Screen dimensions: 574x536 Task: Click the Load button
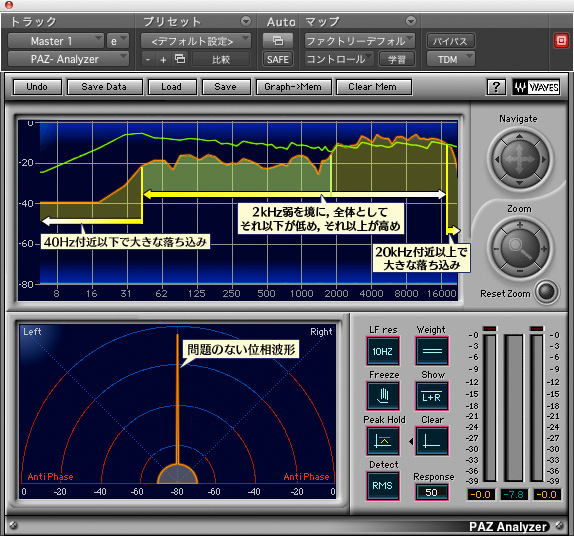pos(172,87)
